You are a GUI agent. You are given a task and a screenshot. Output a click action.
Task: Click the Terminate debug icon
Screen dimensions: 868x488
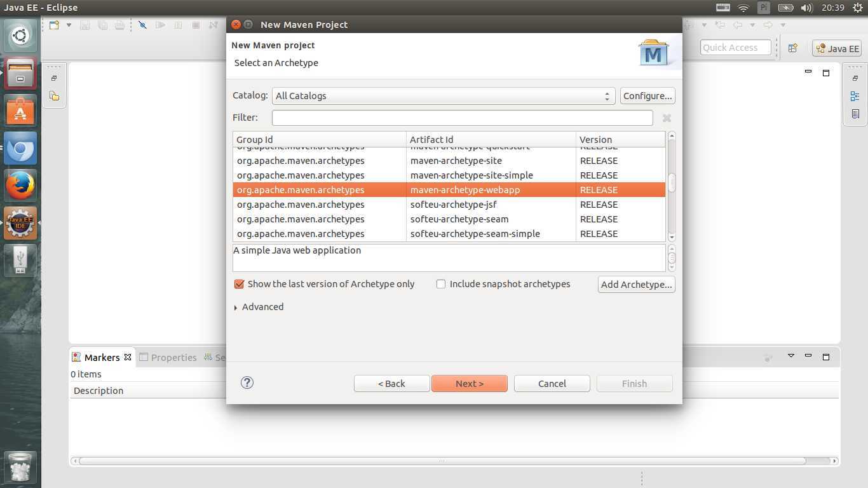click(x=196, y=25)
